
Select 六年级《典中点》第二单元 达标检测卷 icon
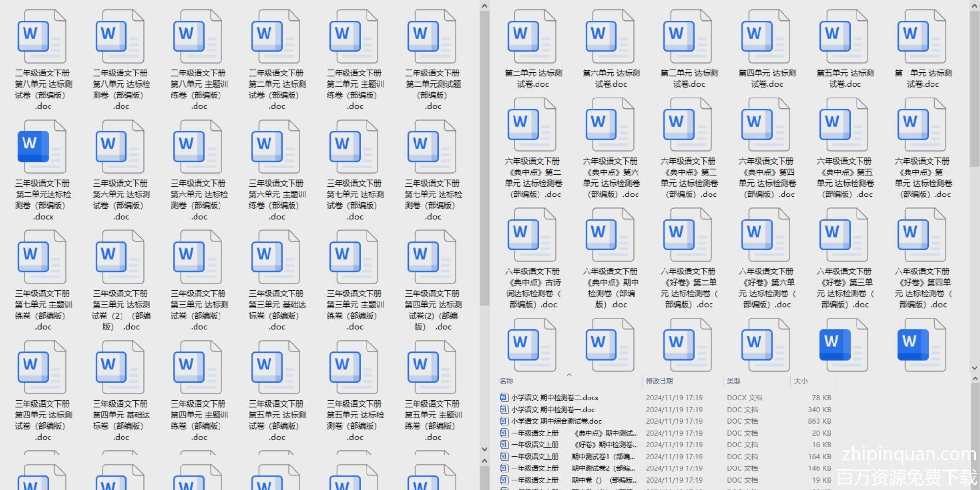pyautogui.click(x=532, y=124)
